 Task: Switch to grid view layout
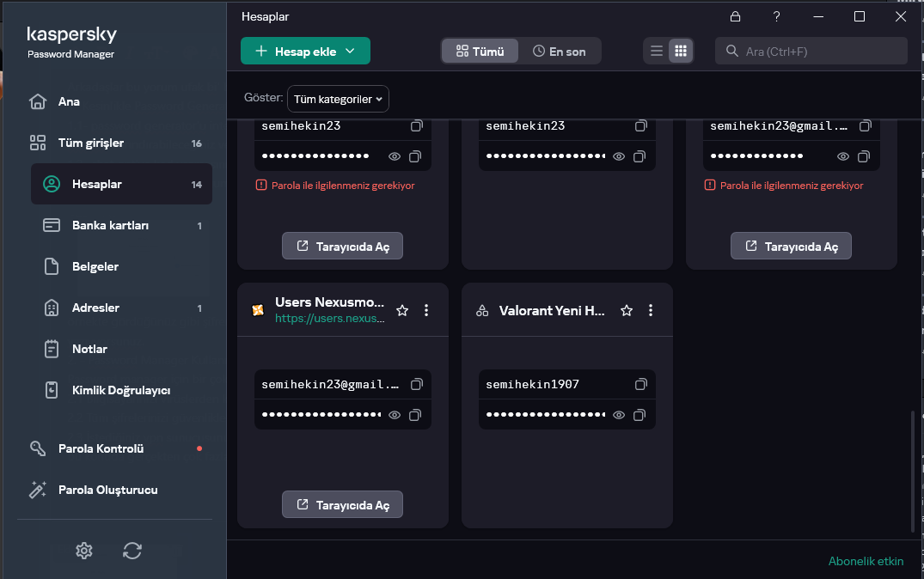click(681, 51)
